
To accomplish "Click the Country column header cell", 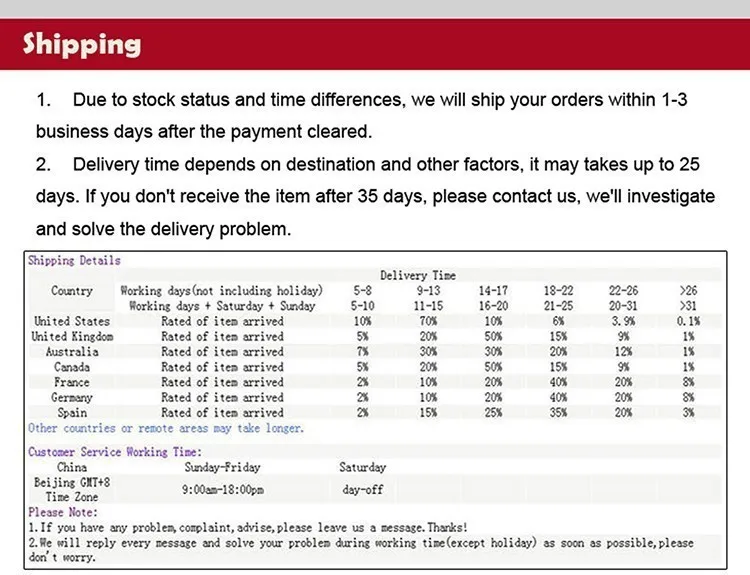I will click(72, 290).
